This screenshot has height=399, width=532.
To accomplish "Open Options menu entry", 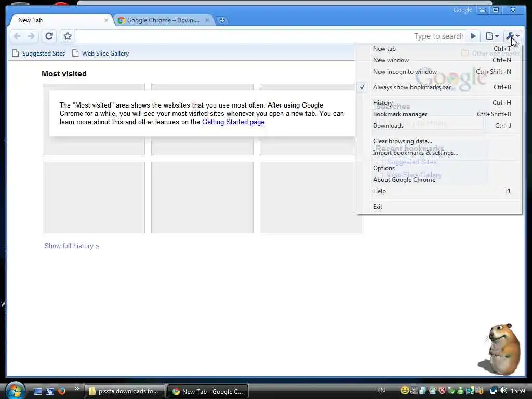I will [x=438, y=168].
